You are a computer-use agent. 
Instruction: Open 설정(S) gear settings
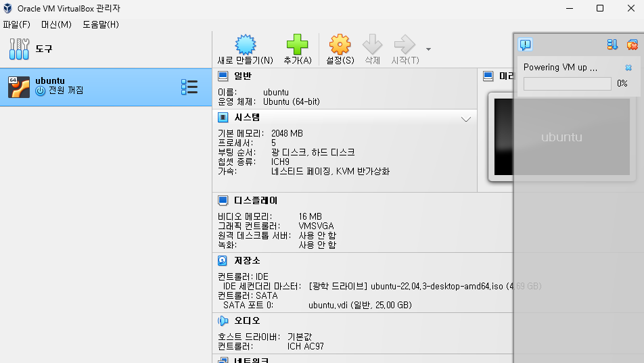[x=340, y=49]
